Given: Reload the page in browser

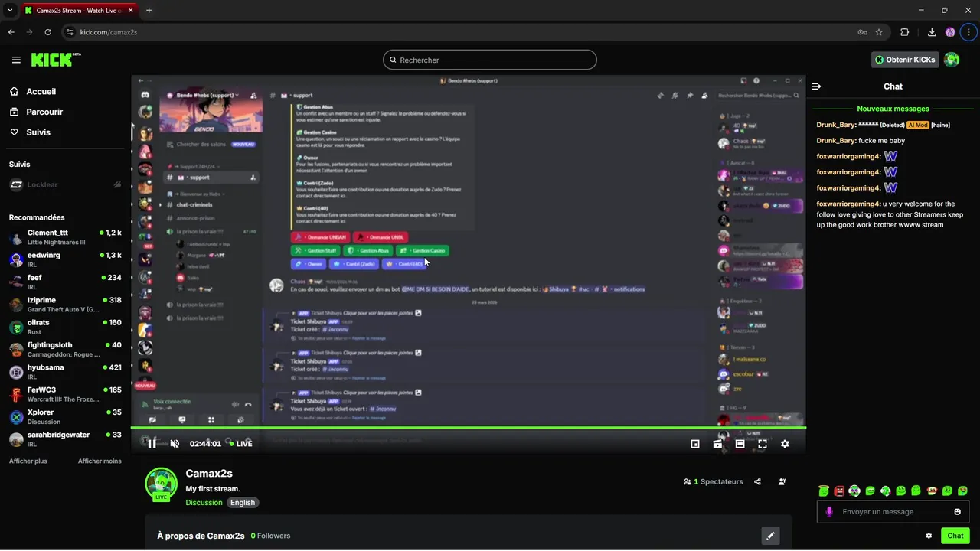Looking at the screenshot, I should [47, 32].
